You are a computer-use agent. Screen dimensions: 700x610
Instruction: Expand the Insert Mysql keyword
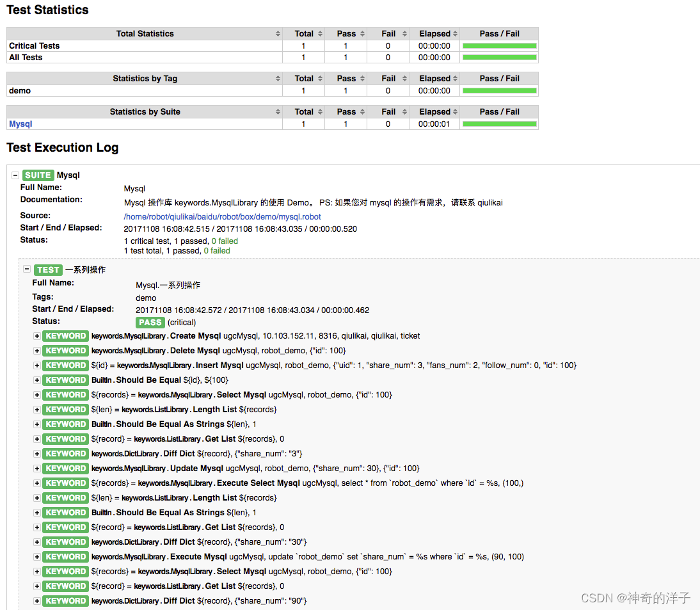click(x=36, y=365)
